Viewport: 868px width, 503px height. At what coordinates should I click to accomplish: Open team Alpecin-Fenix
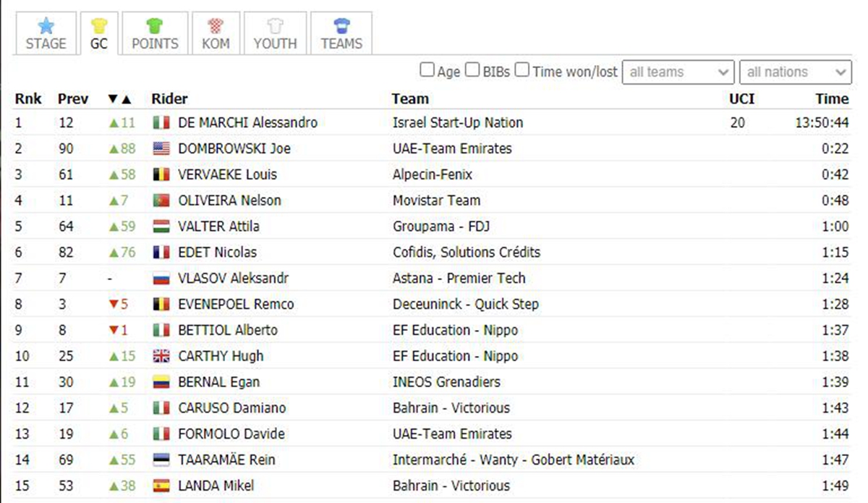(x=433, y=174)
